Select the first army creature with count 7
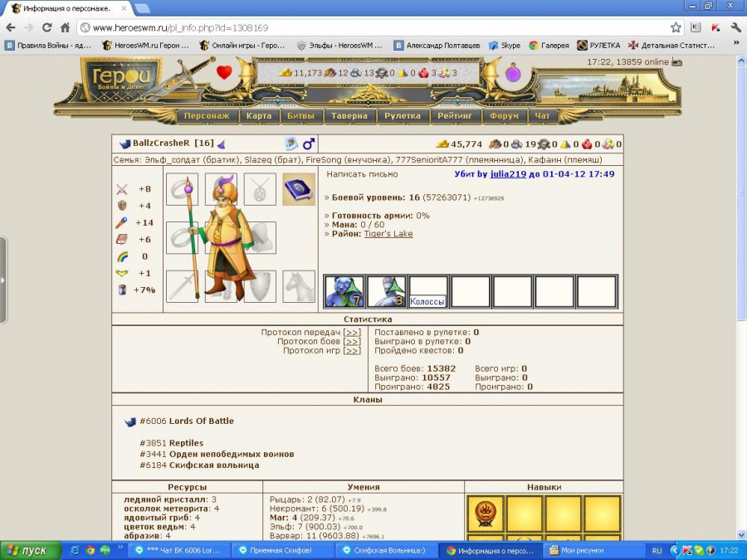Viewport: 747px width, 560px height. click(344, 291)
